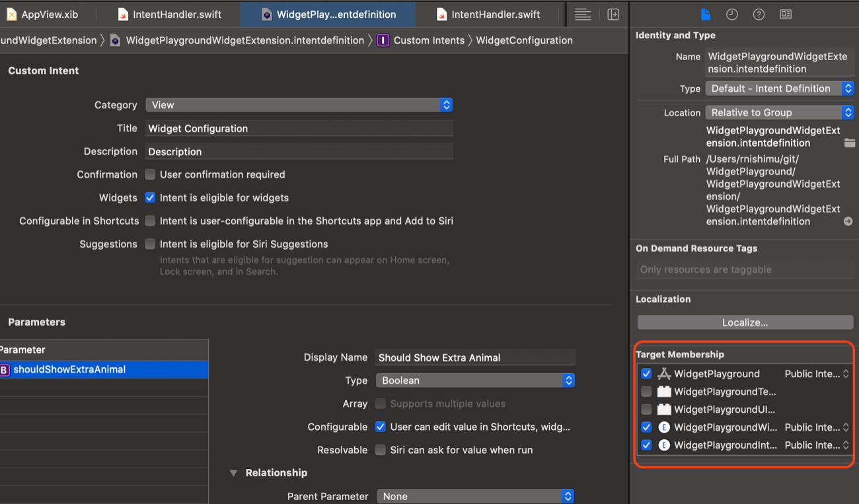
Task: Click the undWidgetExtension breadcrumb item
Action: point(48,40)
